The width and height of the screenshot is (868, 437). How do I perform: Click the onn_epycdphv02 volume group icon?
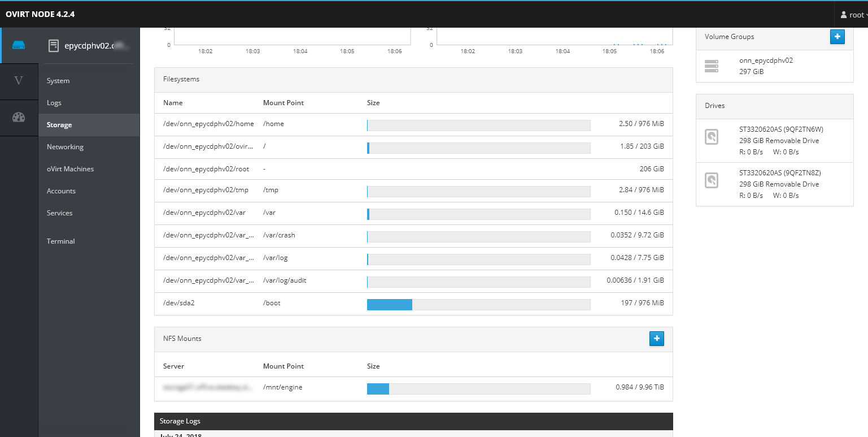pos(712,66)
